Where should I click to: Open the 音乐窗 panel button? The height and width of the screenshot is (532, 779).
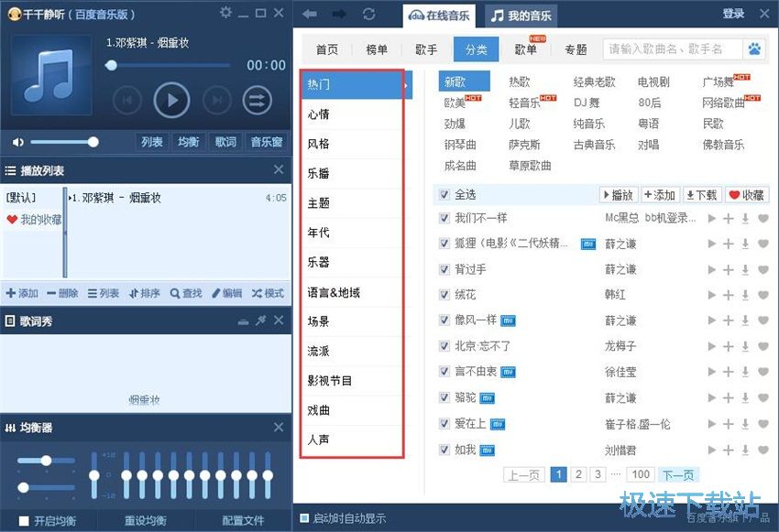click(x=267, y=142)
